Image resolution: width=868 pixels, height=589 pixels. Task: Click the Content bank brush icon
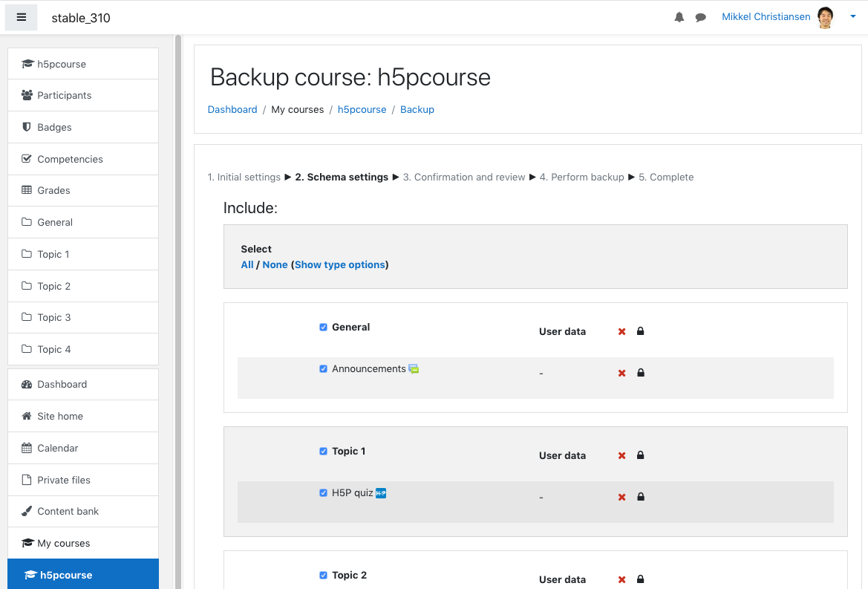(27, 511)
